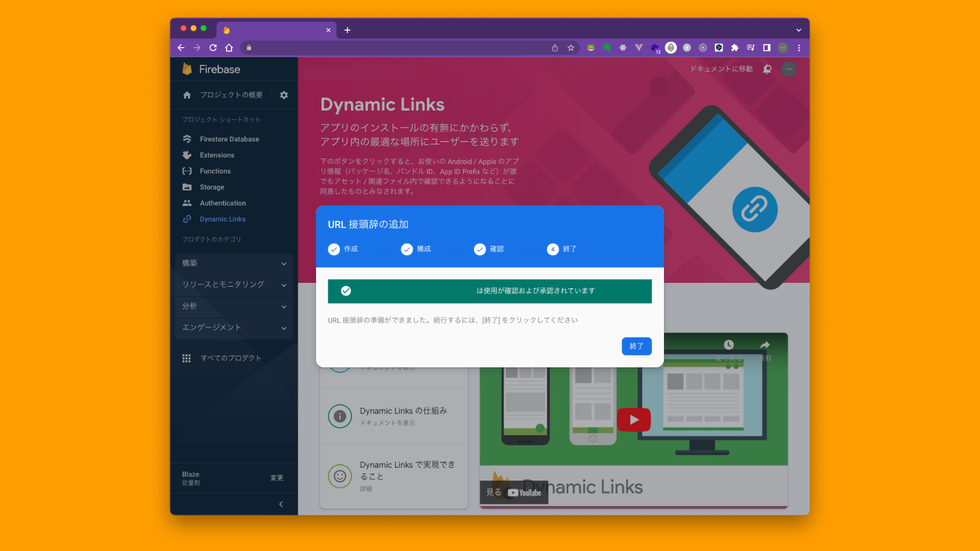Image resolution: width=980 pixels, height=551 pixels.
Task: Click the share arrow on video
Action: [764, 345]
